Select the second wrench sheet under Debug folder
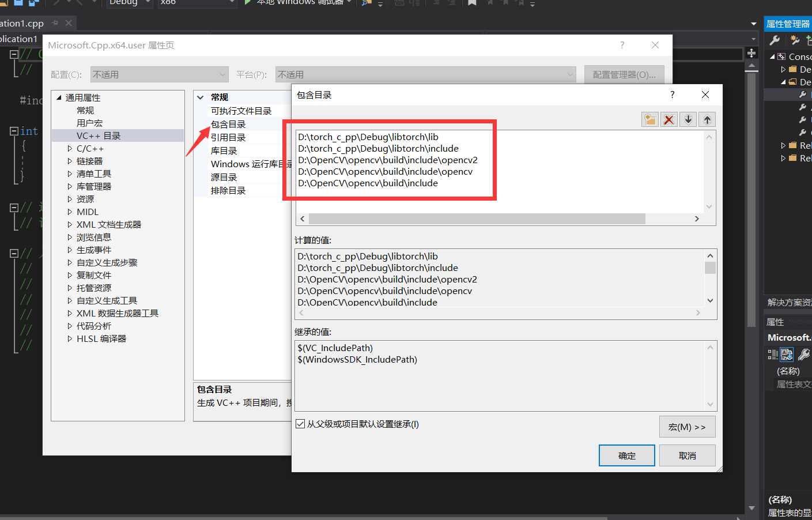The width and height of the screenshot is (812, 520). [802, 107]
